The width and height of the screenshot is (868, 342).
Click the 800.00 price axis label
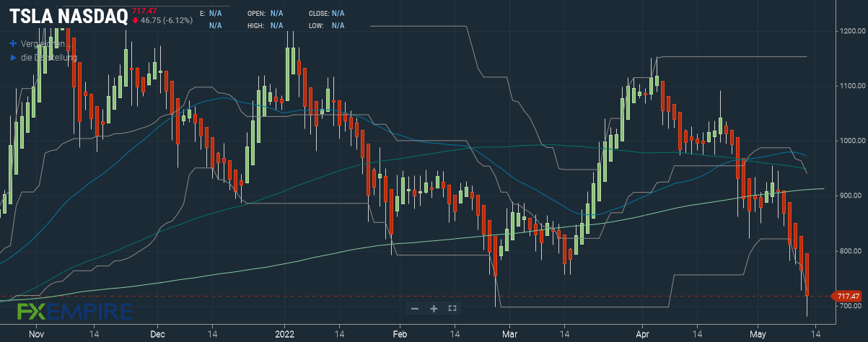tap(851, 251)
